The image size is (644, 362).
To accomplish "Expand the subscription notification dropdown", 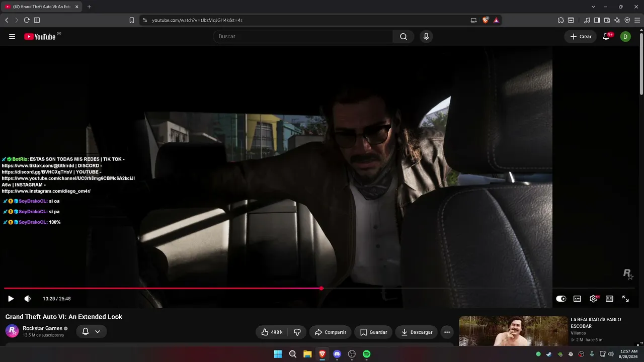I will click(92, 332).
